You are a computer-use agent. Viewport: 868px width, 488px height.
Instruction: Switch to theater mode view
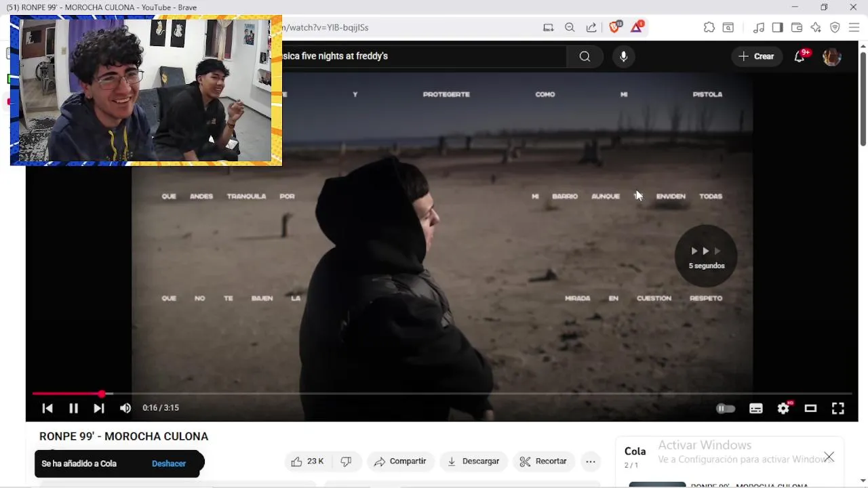[x=810, y=408]
